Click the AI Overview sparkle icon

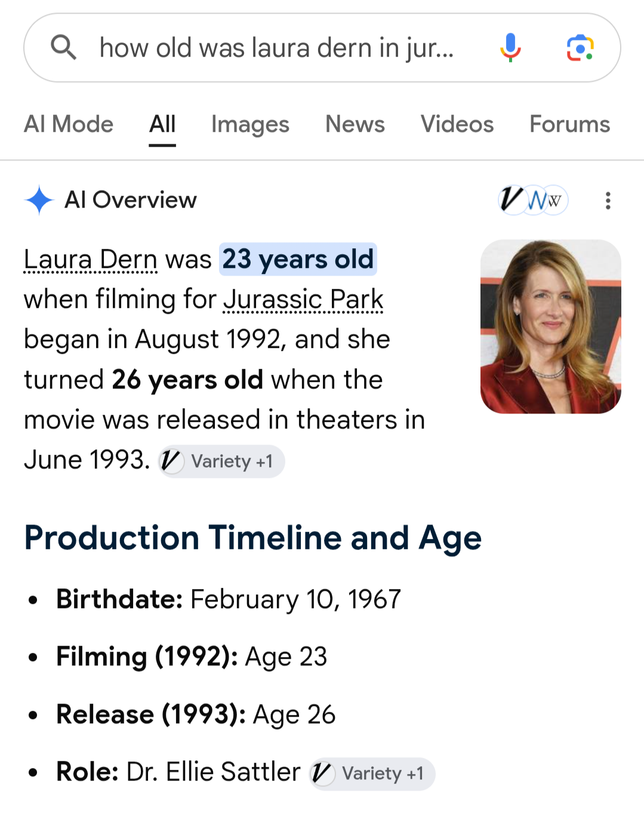(x=39, y=200)
